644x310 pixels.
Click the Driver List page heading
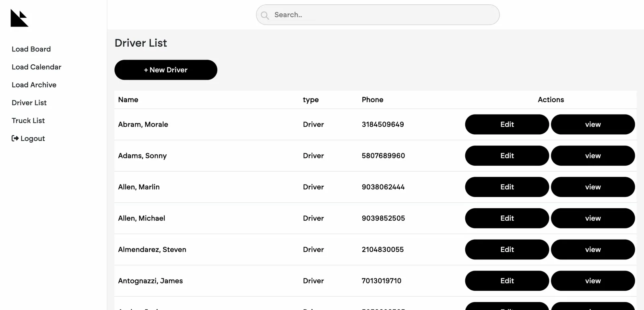click(140, 43)
